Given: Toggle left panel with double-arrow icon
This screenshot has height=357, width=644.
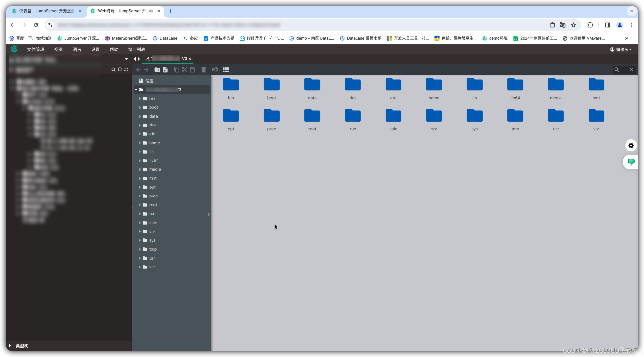Looking at the screenshot, I should (x=137, y=59).
